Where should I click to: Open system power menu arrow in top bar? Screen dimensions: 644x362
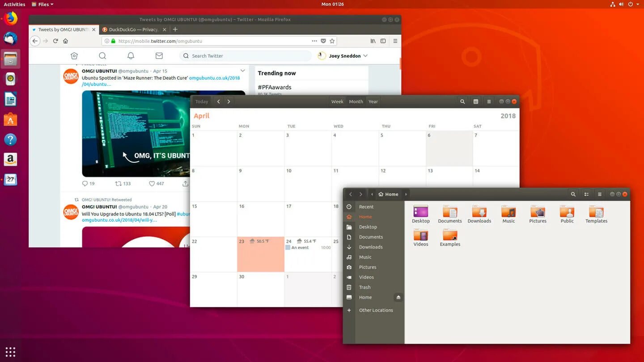tap(638, 4)
